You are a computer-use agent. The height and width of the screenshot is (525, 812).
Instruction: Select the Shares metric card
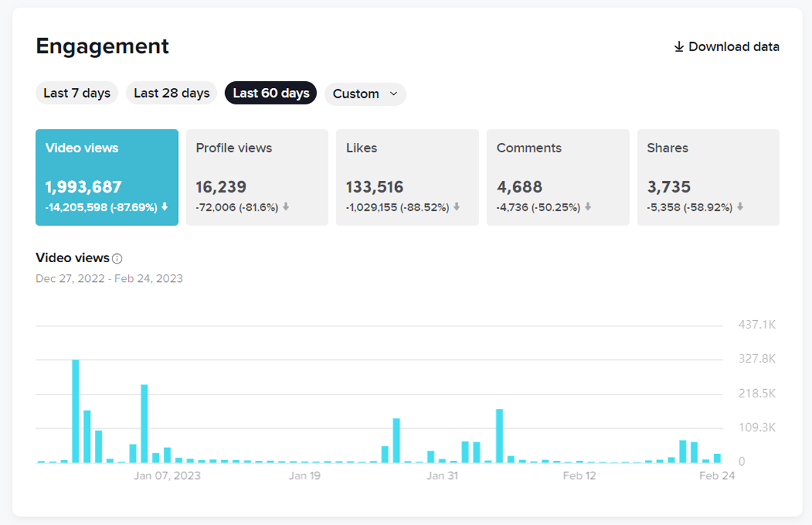708,178
